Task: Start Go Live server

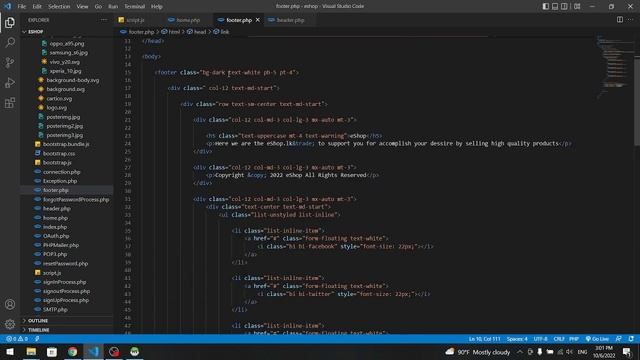Action: pos(597,339)
